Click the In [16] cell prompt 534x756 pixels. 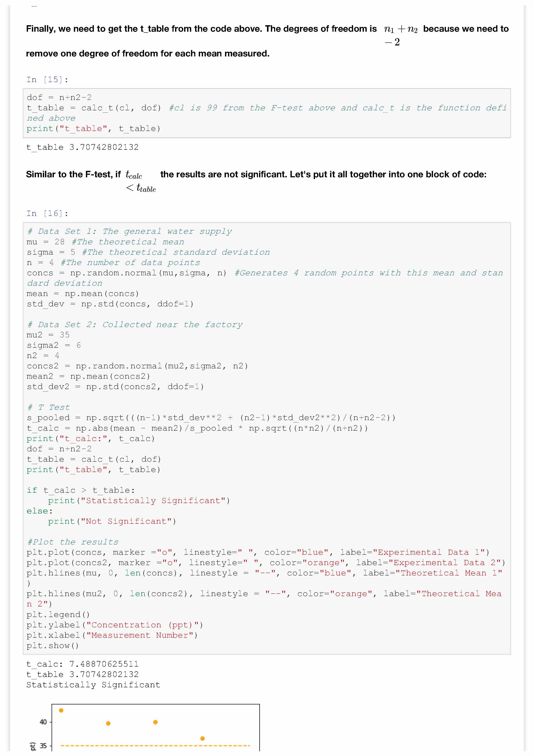click(47, 213)
